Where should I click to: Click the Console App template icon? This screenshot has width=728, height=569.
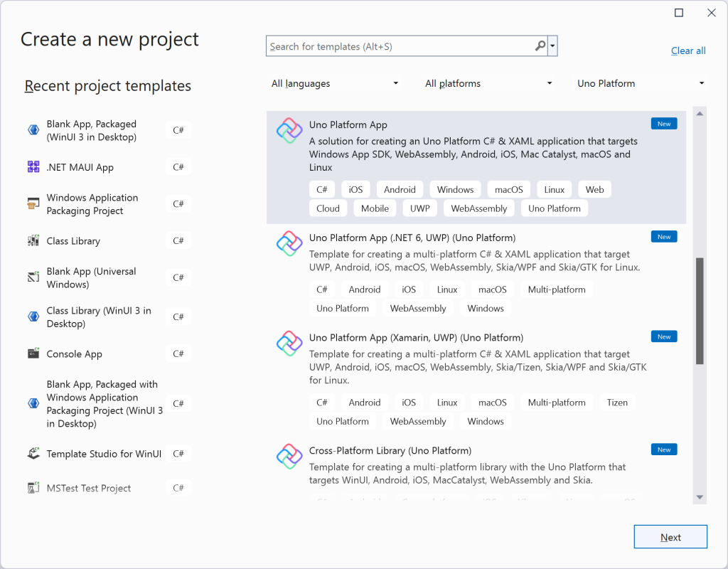pos(32,353)
